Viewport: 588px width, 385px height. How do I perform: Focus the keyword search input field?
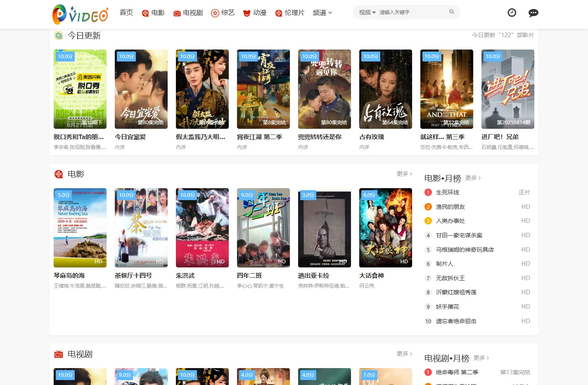pos(413,12)
